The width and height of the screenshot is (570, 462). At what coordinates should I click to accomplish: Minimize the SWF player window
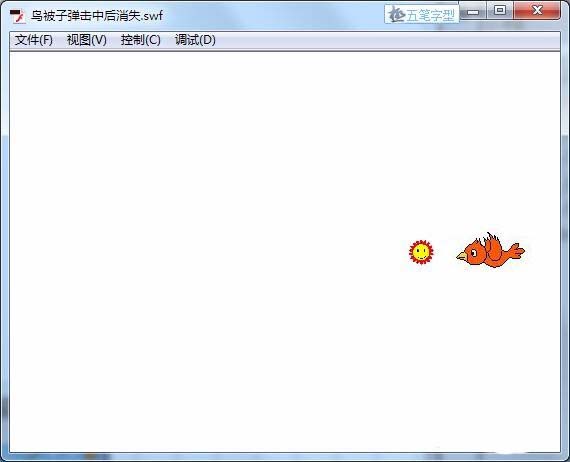473,12
